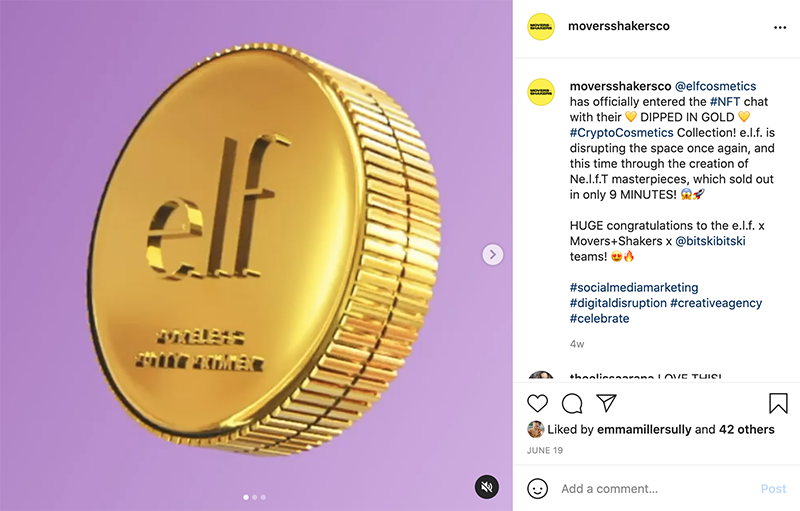This screenshot has height=511, width=800.
Task: Open the @elfcosmetics mention link
Action: (x=715, y=86)
